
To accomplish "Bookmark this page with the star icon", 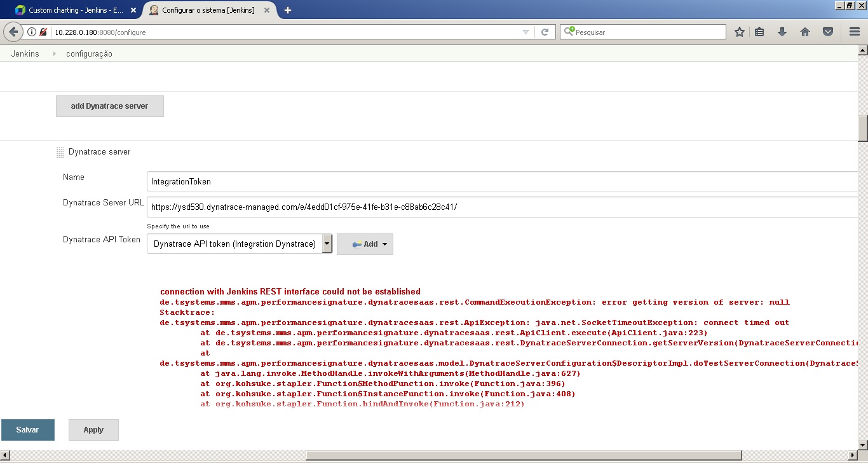I will (740, 32).
